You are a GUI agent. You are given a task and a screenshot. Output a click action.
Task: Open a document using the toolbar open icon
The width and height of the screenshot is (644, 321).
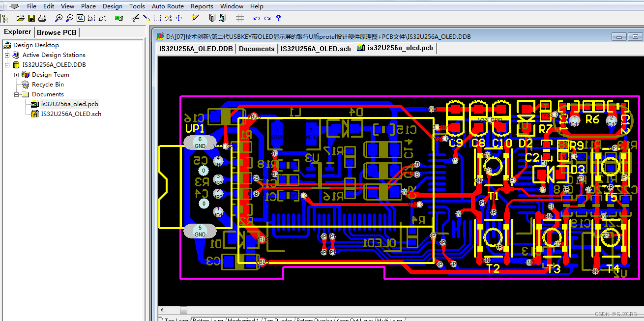point(20,18)
